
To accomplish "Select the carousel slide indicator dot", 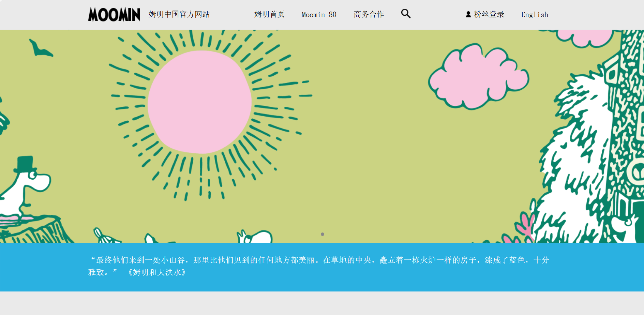I will coord(323,234).
